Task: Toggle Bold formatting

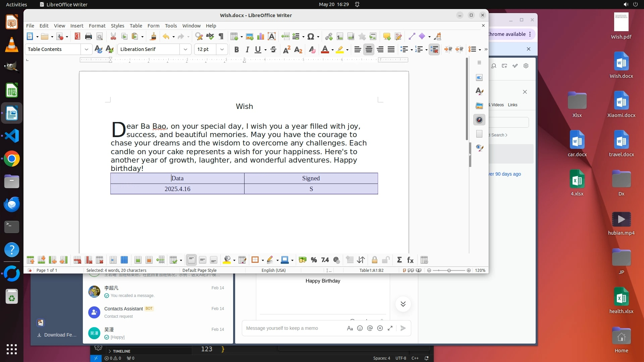Action: pyautogui.click(x=236, y=50)
